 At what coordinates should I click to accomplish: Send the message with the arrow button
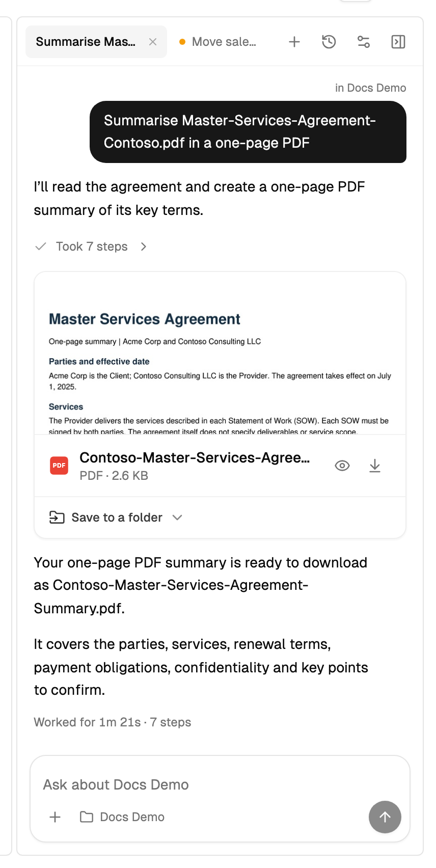[385, 817]
